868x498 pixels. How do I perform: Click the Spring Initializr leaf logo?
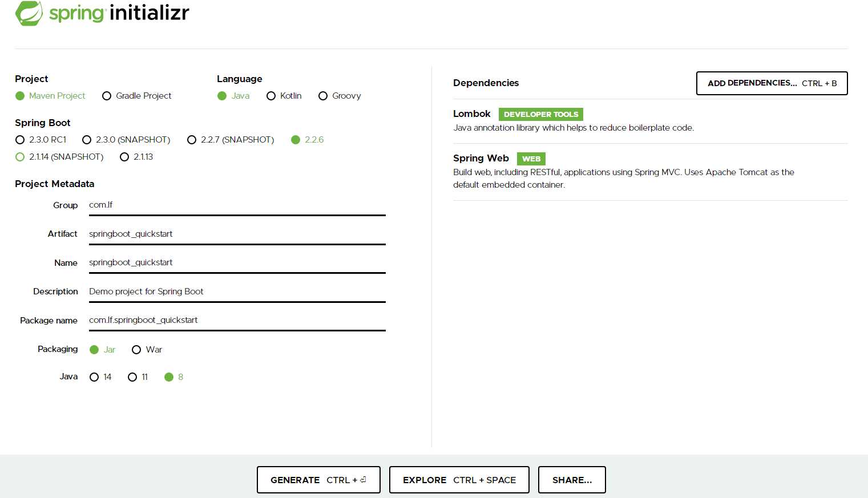29,13
